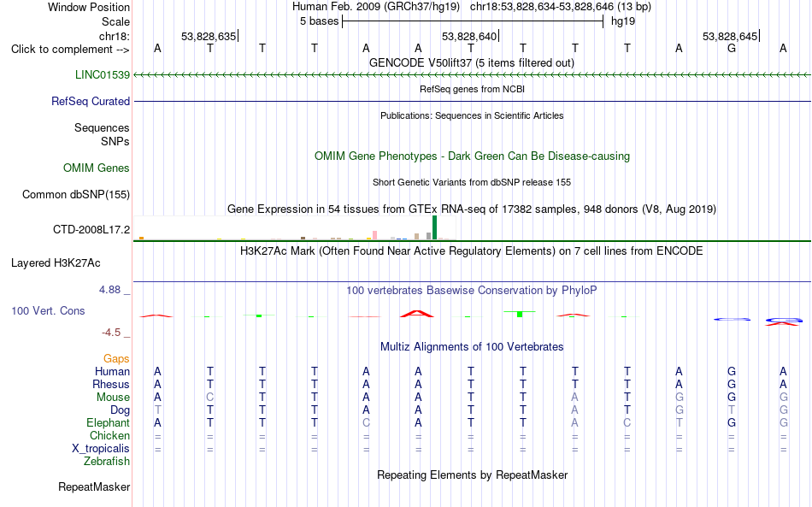Viewport: 812px width, 507px height.
Task: Click the green LINC01539 gene arrow line
Action: click(x=472, y=75)
